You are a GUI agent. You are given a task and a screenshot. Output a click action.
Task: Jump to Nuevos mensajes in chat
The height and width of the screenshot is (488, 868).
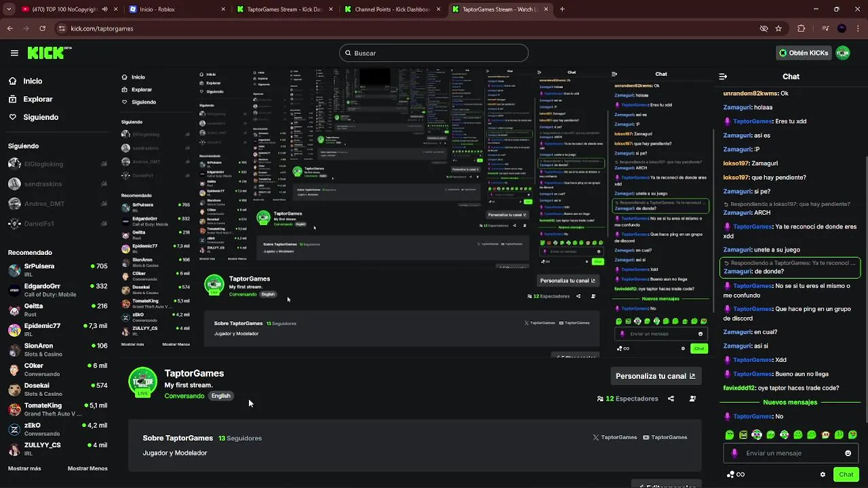[x=790, y=402]
